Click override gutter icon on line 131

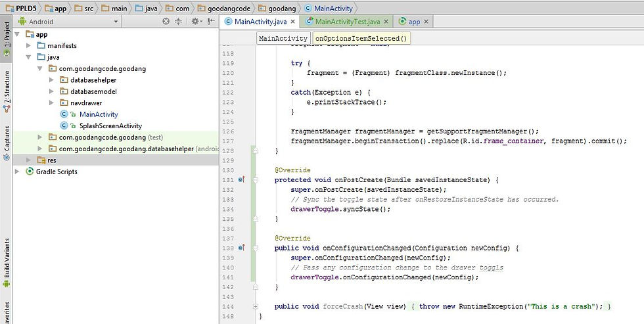click(x=242, y=179)
